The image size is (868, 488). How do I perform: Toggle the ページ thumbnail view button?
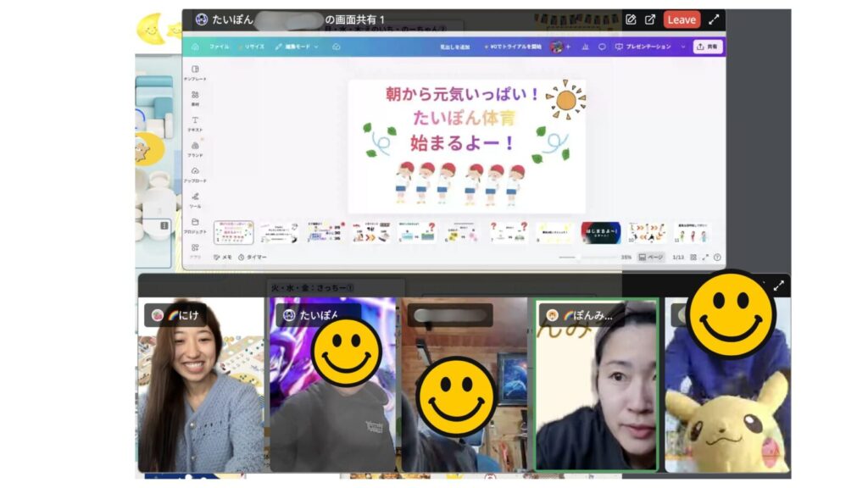point(651,257)
